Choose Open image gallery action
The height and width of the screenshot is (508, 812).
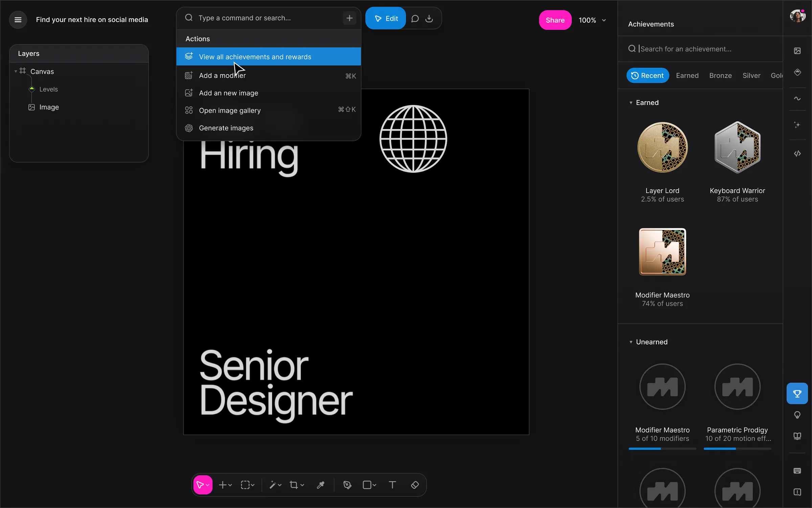point(269,110)
